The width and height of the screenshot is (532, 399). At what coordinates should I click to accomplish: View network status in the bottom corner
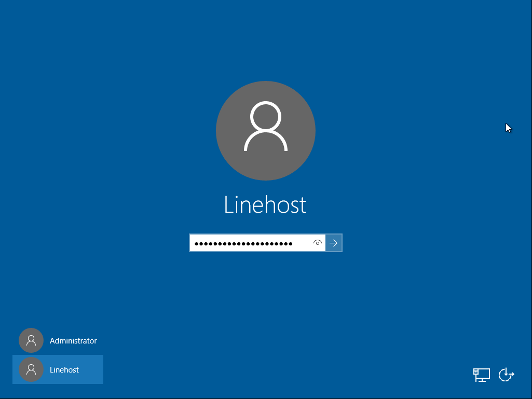(x=481, y=375)
